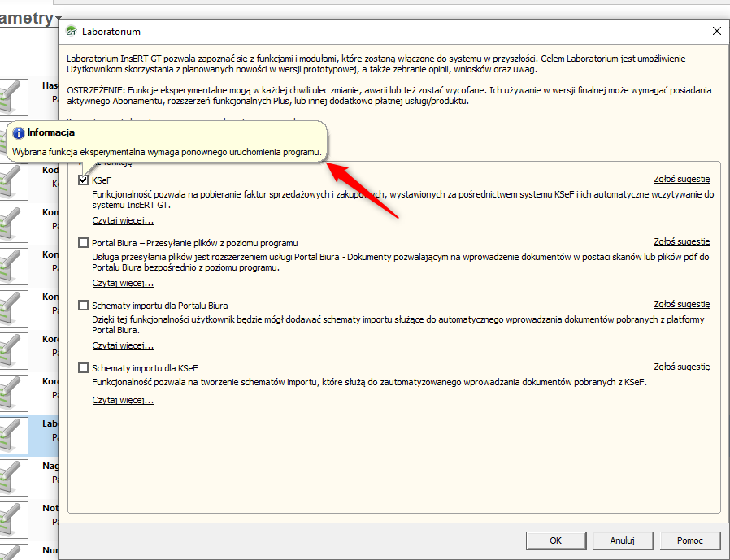Open Zgłoś sugestię link for KSeF

pos(682,180)
